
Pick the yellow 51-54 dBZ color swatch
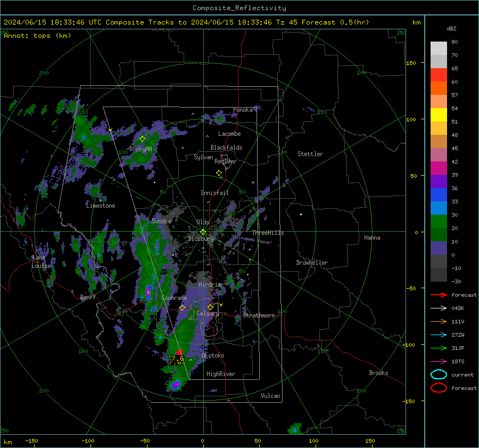439,115
